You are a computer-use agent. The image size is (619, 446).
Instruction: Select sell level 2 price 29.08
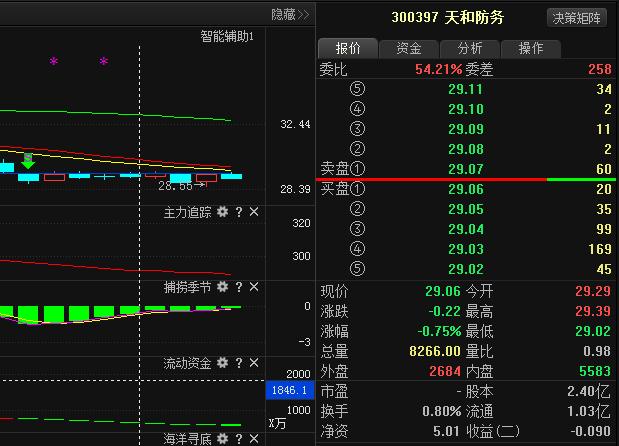point(465,150)
